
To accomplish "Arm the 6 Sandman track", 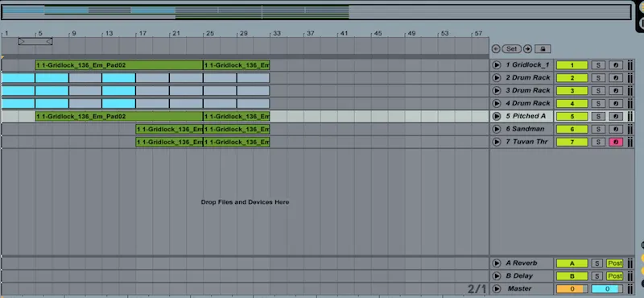I will tap(616, 129).
